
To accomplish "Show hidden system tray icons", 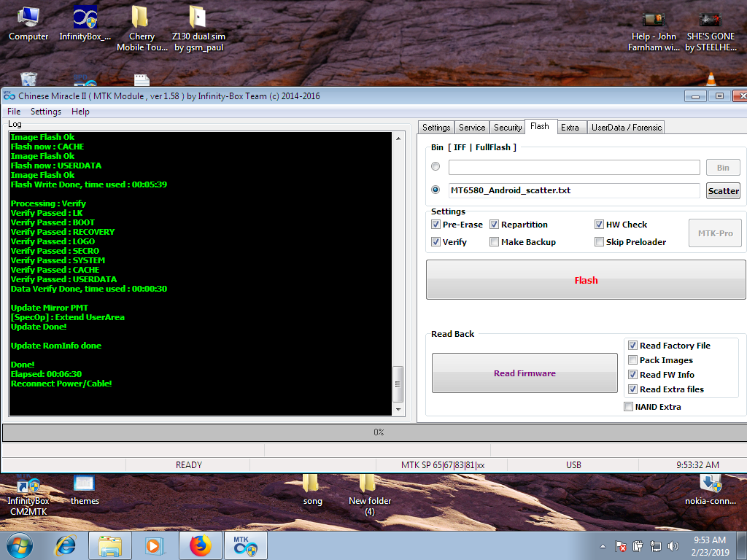I will [603, 546].
